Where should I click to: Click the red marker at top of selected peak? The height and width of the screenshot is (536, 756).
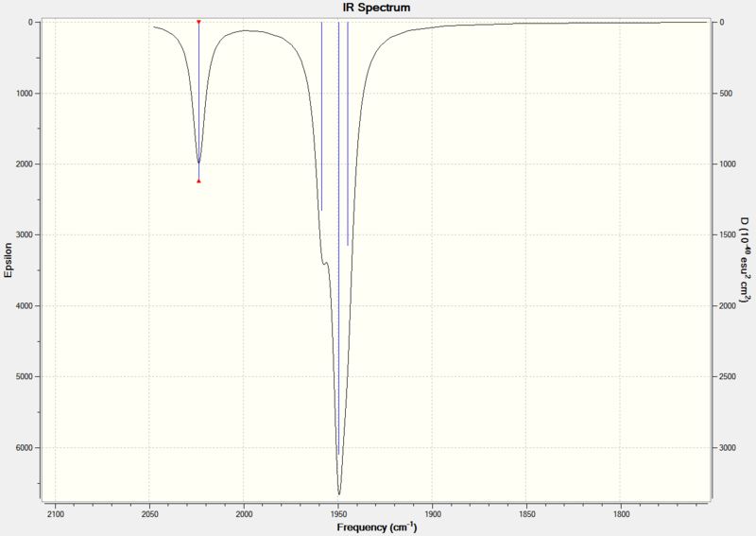tap(198, 22)
